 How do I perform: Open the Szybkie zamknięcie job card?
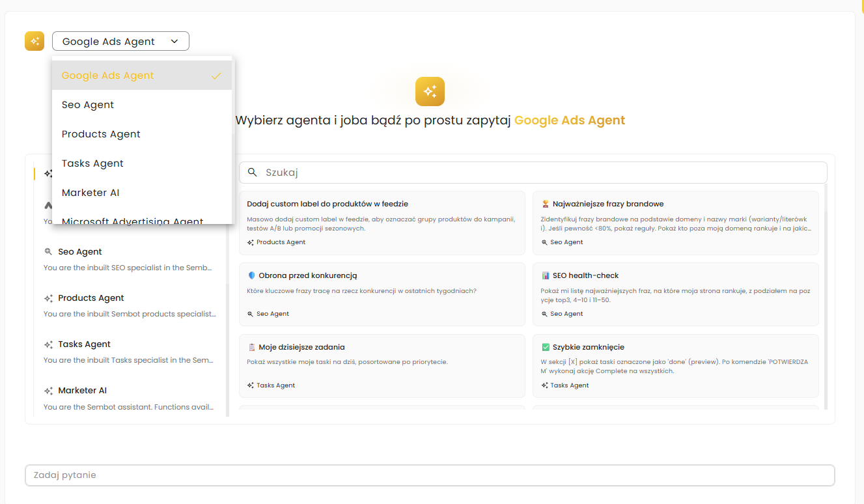click(x=676, y=366)
